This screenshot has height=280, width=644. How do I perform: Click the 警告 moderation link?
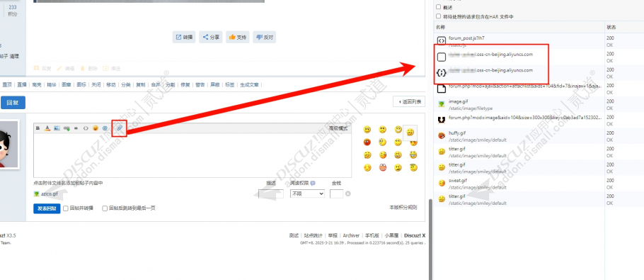tap(200, 84)
